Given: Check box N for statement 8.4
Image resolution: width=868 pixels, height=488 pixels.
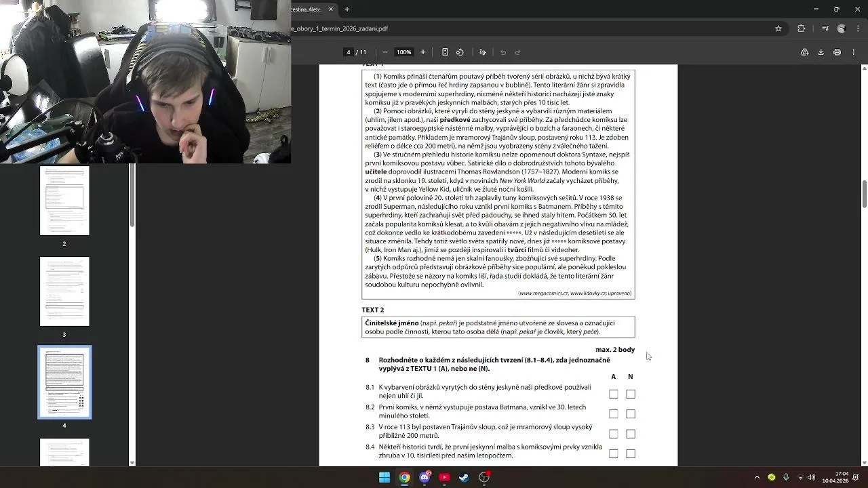Looking at the screenshot, I should tap(631, 453).
